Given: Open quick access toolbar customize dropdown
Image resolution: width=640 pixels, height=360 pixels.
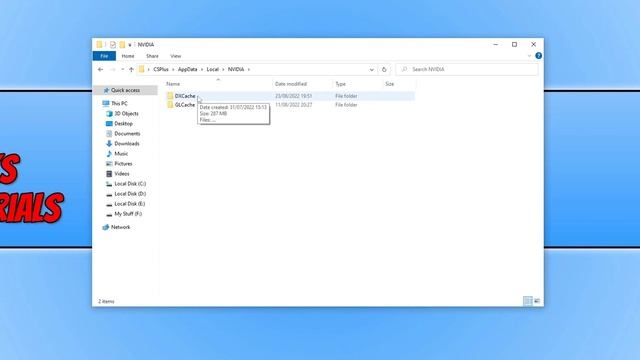Looking at the screenshot, I should coord(130,45).
